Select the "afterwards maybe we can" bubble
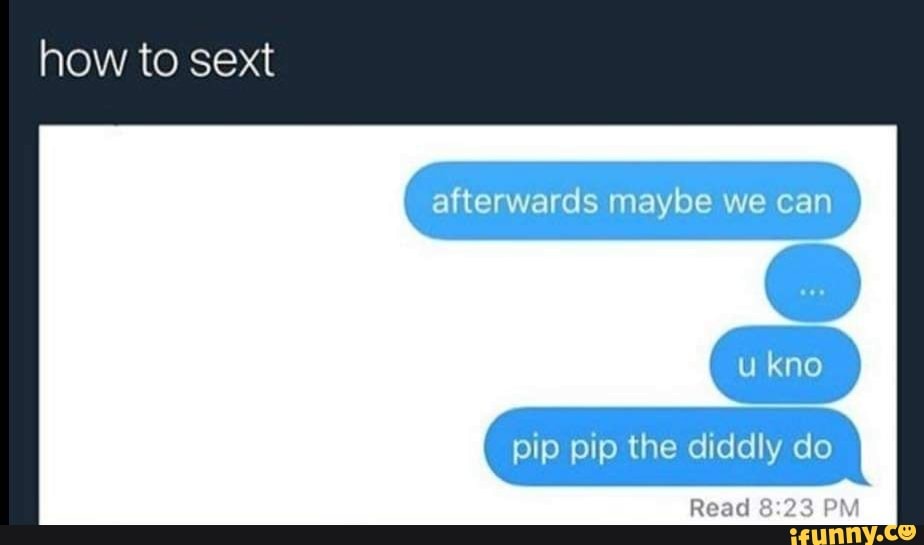 point(632,201)
